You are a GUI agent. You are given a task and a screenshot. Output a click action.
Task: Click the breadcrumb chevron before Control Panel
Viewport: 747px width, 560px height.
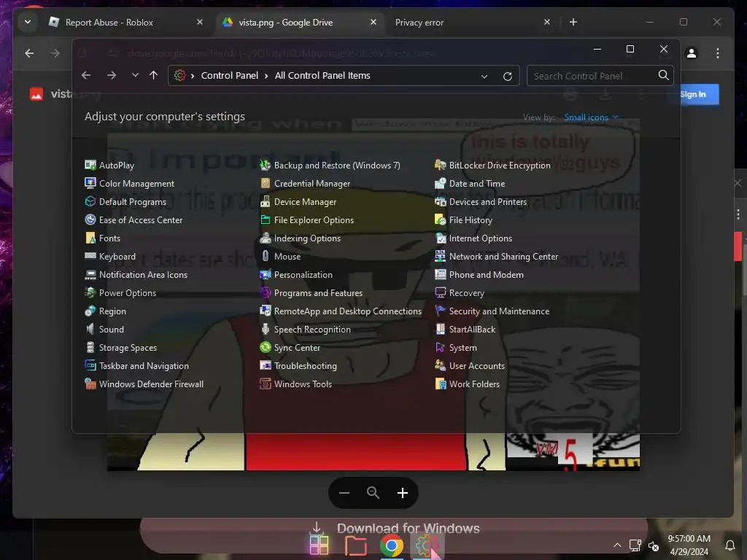pos(193,76)
